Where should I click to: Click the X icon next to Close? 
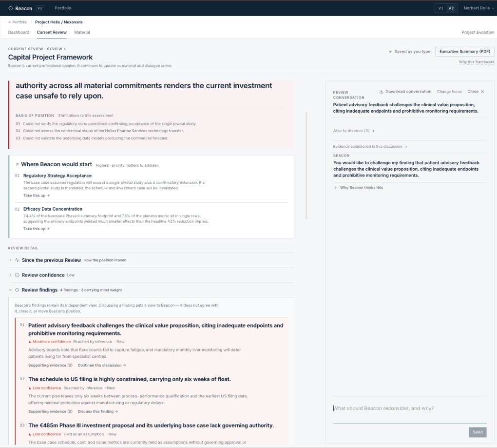coord(482,92)
